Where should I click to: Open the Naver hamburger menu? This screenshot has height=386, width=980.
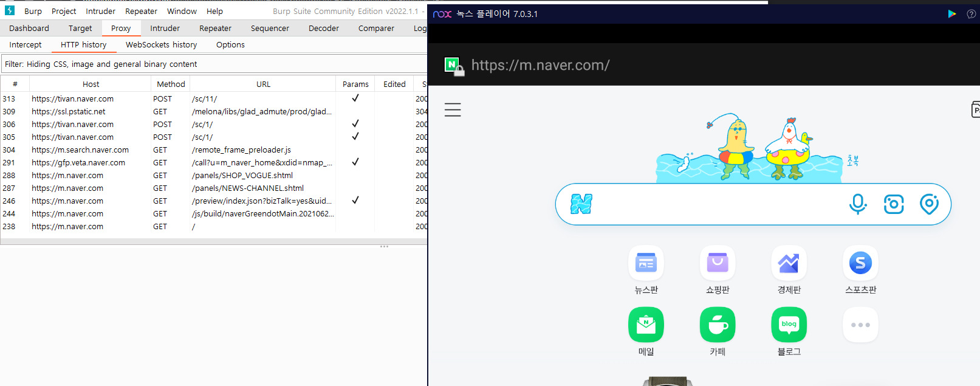point(453,109)
